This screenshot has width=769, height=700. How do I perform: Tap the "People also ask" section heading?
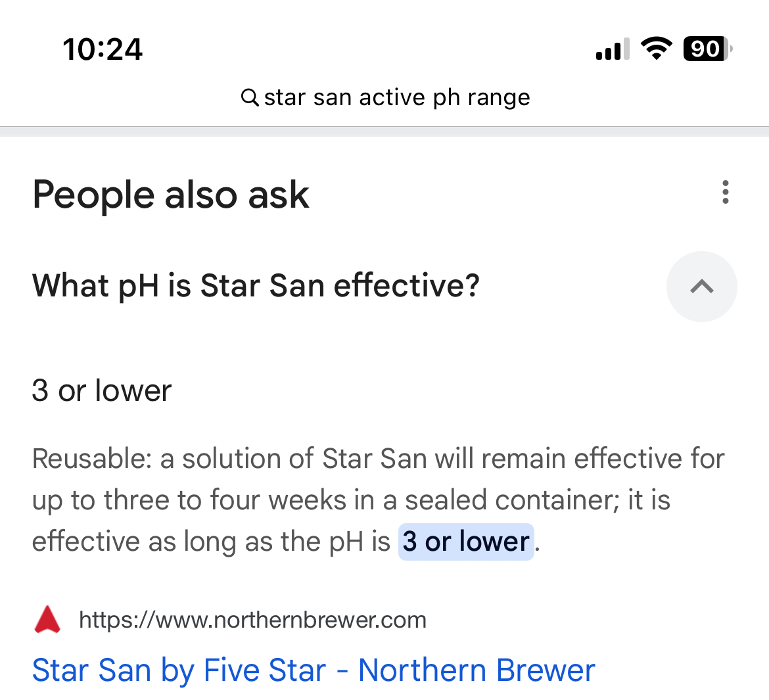point(171,195)
